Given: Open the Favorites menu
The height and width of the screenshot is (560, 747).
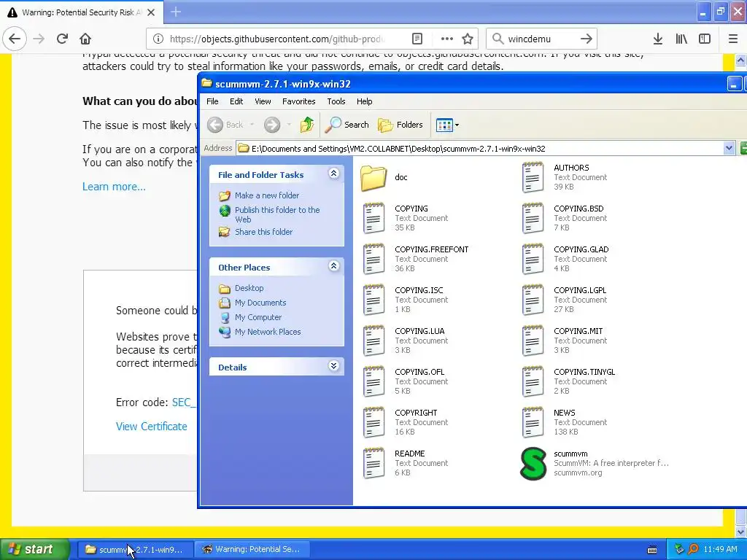Looking at the screenshot, I should coord(298,101).
